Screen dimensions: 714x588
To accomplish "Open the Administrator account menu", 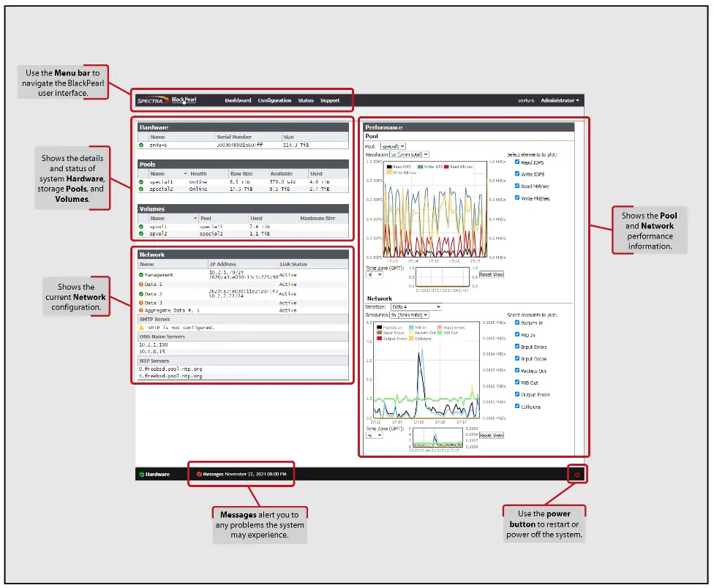I will click(x=559, y=100).
